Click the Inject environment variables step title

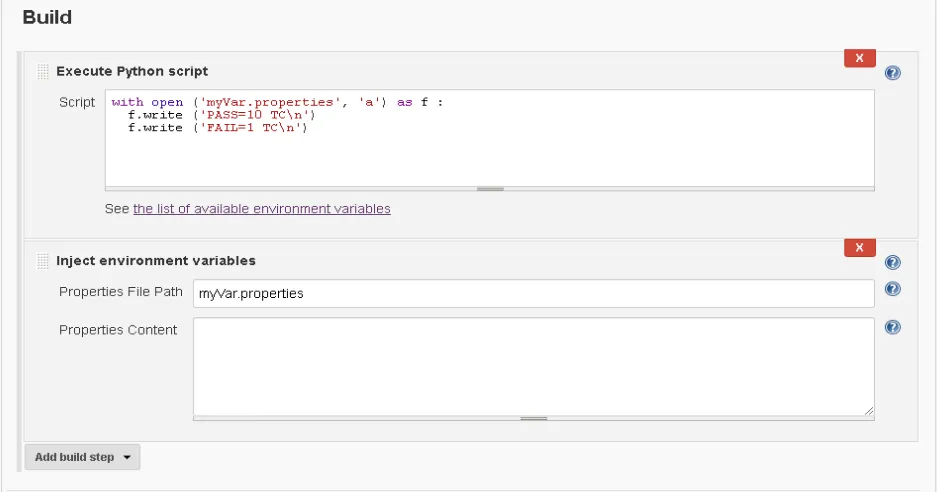tap(156, 261)
